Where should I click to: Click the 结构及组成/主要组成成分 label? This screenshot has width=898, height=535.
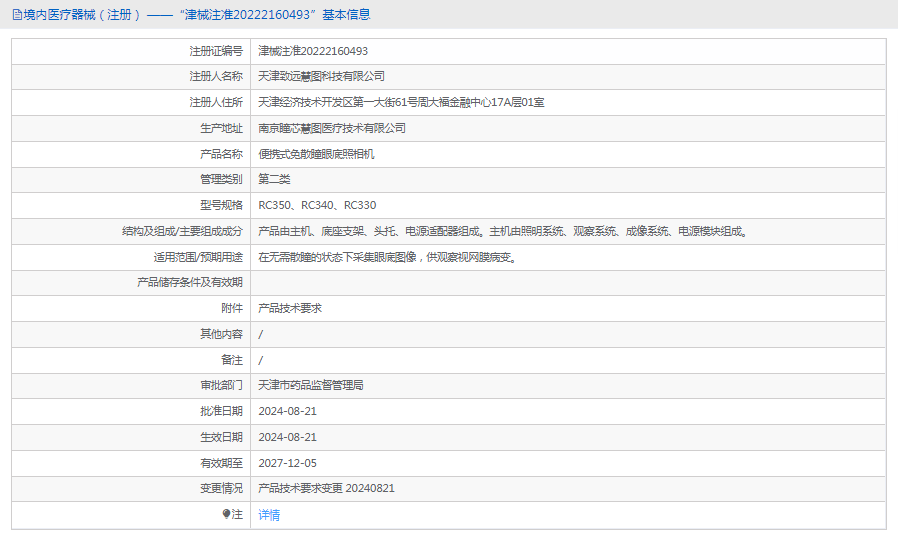click(182, 231)
